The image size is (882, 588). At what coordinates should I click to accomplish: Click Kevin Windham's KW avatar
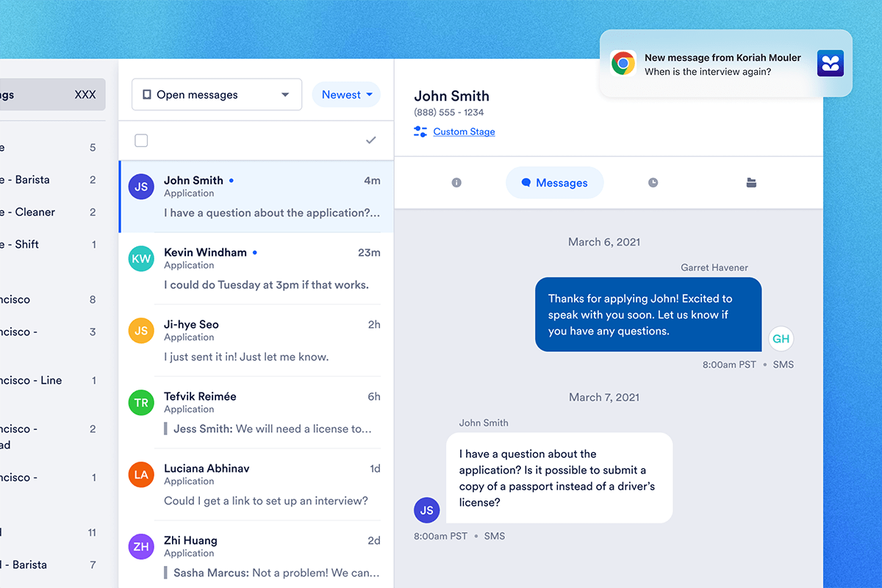(141, 259)
